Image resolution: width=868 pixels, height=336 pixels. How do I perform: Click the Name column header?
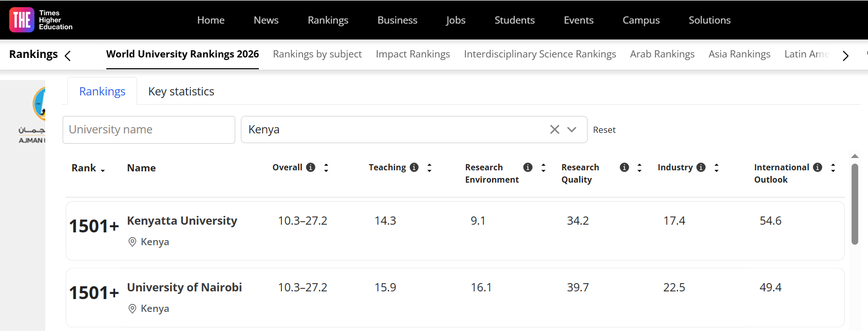pyautogui.click(x=141, y=168)
